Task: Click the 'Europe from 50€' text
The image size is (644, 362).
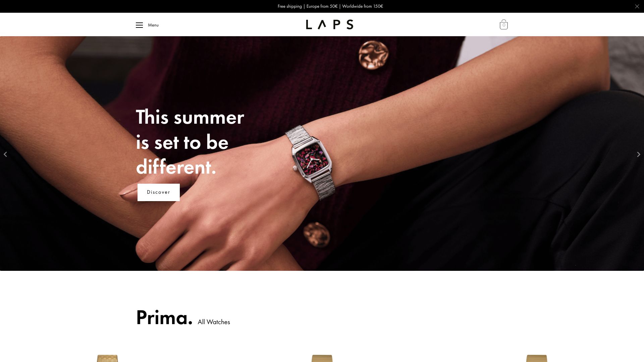Action: (x=322, y=6)
